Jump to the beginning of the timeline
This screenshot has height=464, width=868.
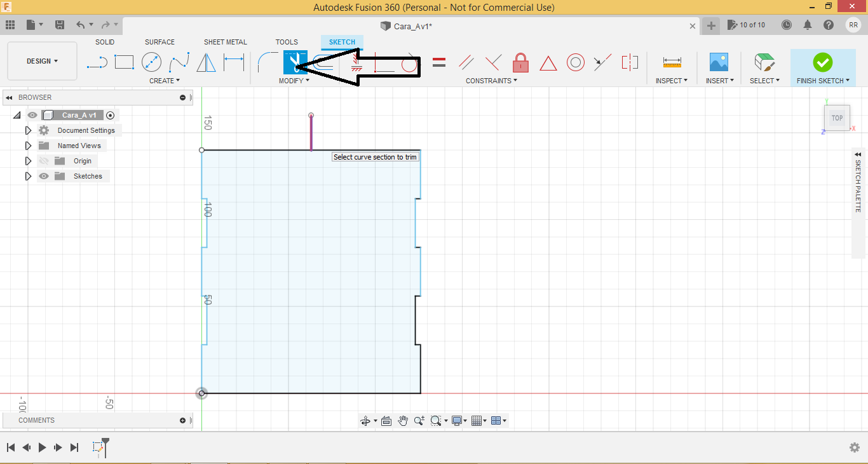pos(11,447)
